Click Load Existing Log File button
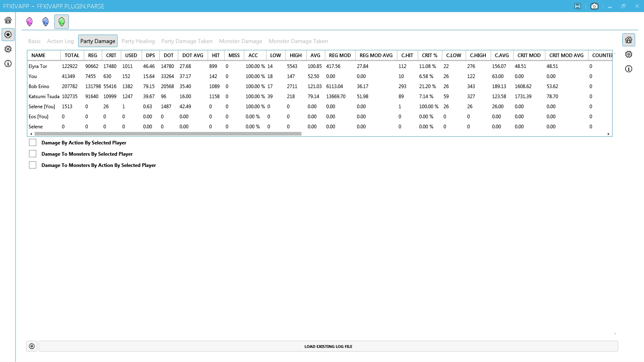Viewport: 644px width, 362px height. 328,346
